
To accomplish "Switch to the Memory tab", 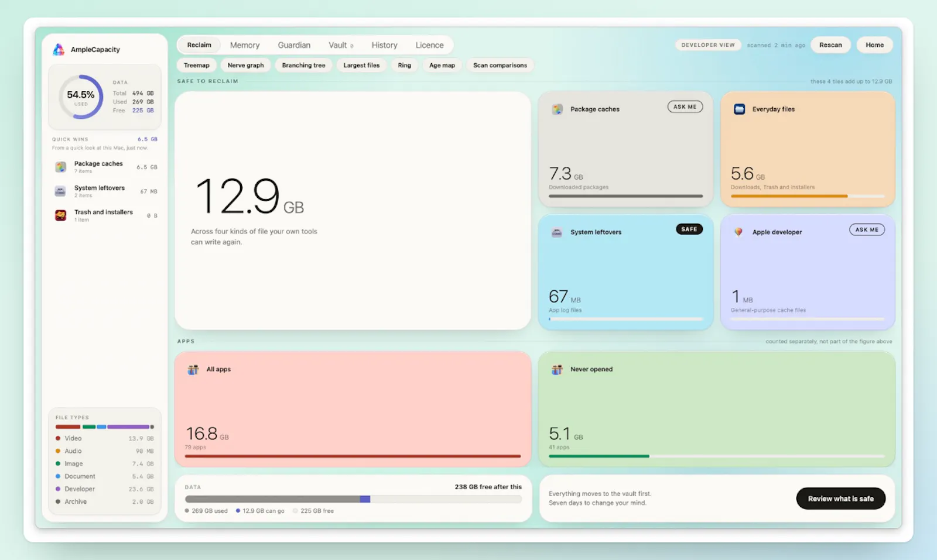I will [x=245, y=45].
